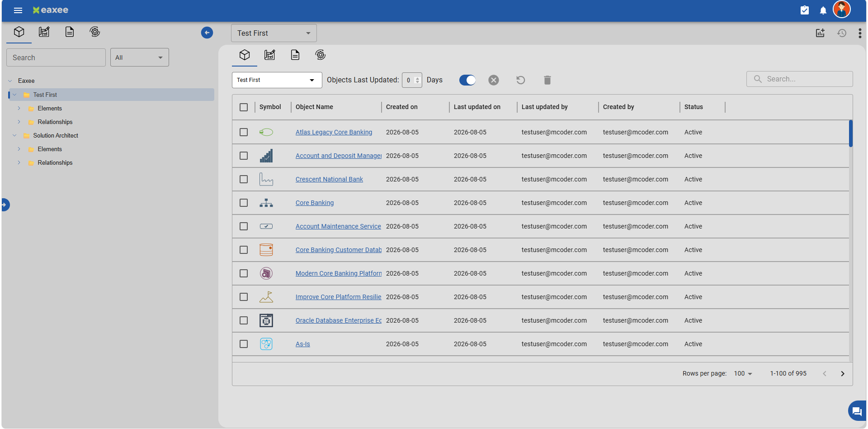Select the chart views tab in left sidebar

[x=44, y=32]
